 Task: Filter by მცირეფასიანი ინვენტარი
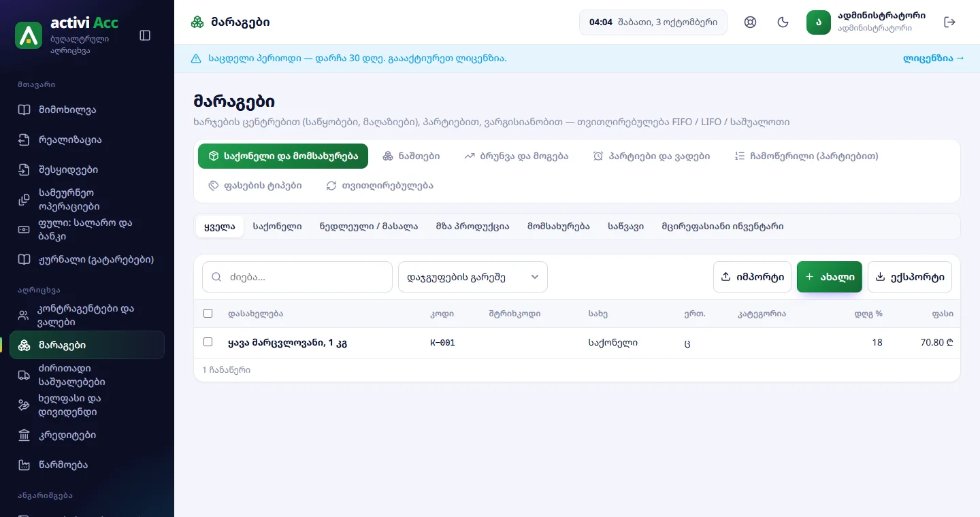(x=723, y=227)
